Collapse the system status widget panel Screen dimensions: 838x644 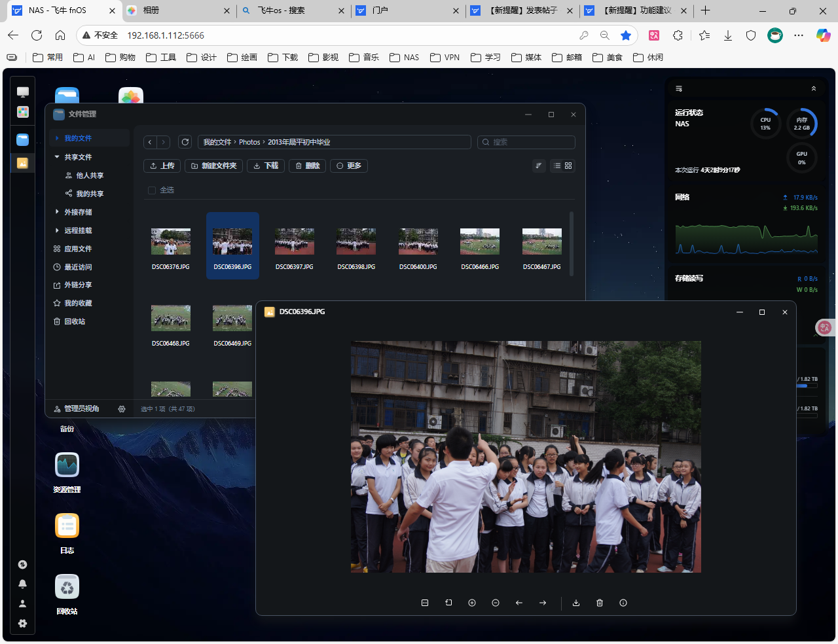(814, 88)
